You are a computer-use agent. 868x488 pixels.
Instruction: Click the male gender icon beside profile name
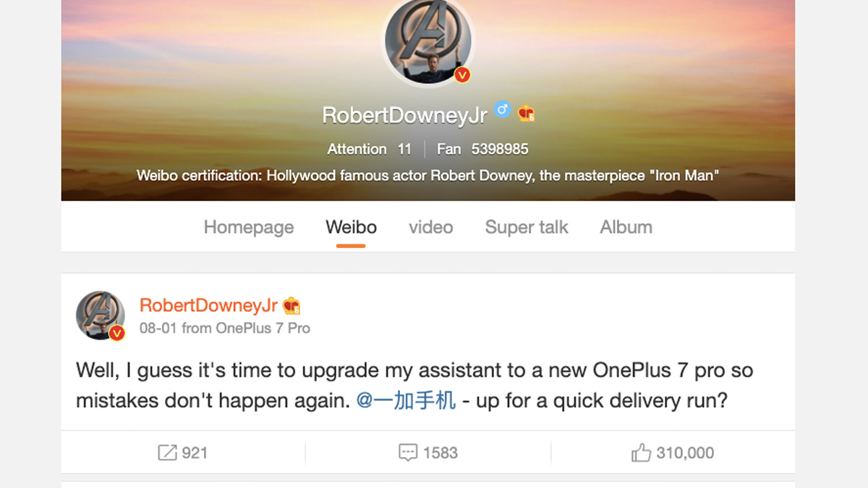coord(502,110)
